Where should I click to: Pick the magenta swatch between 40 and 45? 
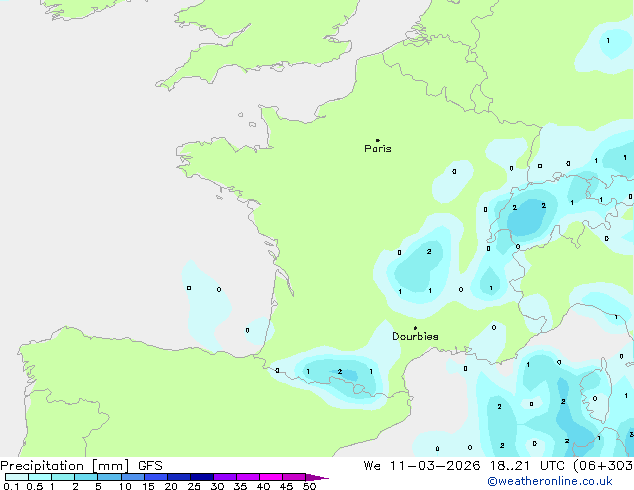tap(271, 477)
